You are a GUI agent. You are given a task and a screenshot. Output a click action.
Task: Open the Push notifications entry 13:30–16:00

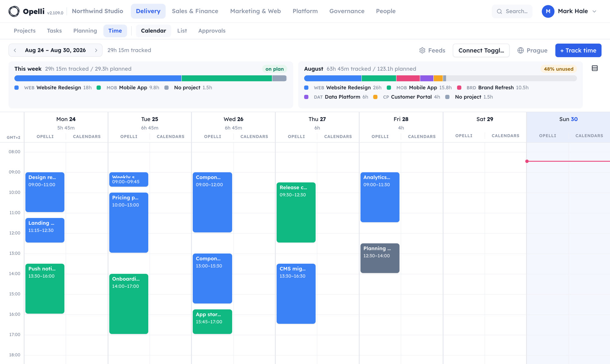(x=45, y=288)
